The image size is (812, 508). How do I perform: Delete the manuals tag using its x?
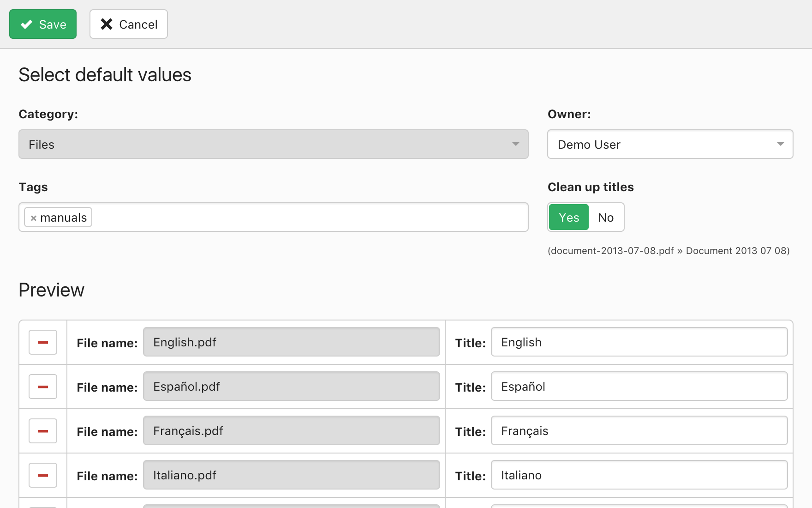pos(33,218)
